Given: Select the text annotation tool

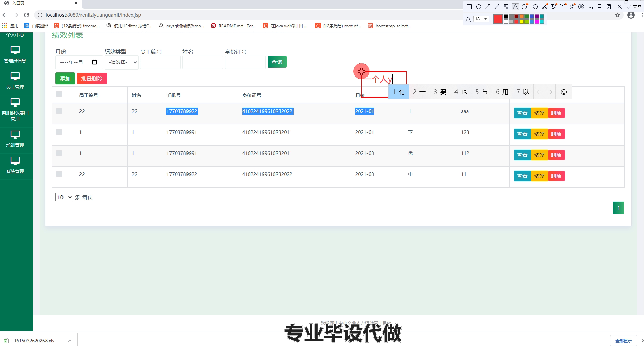Looking at the screenshot, I should click(515, 7).
